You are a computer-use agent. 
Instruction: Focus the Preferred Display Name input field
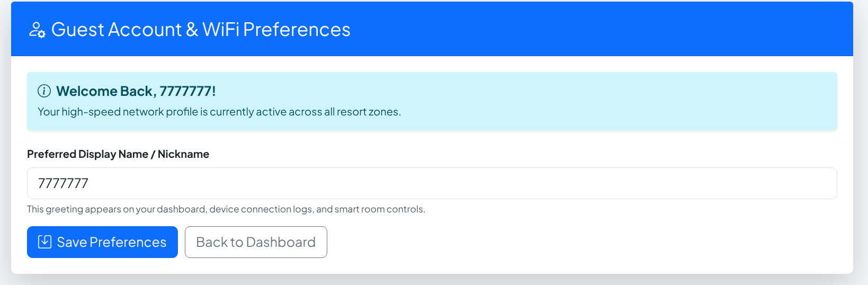click(432, 183)
